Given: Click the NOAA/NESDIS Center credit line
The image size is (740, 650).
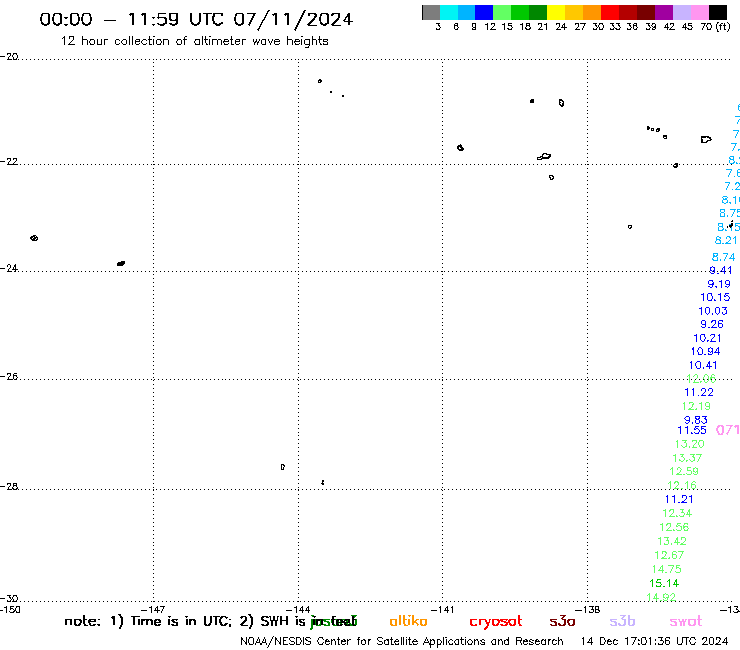Looking at the screenshot, I should point(402,642).
